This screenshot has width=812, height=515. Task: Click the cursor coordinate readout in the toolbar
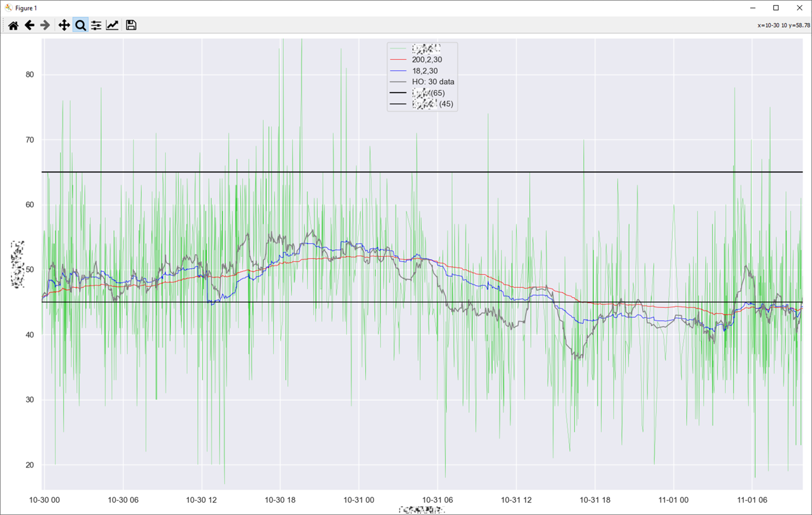[783, 25]
